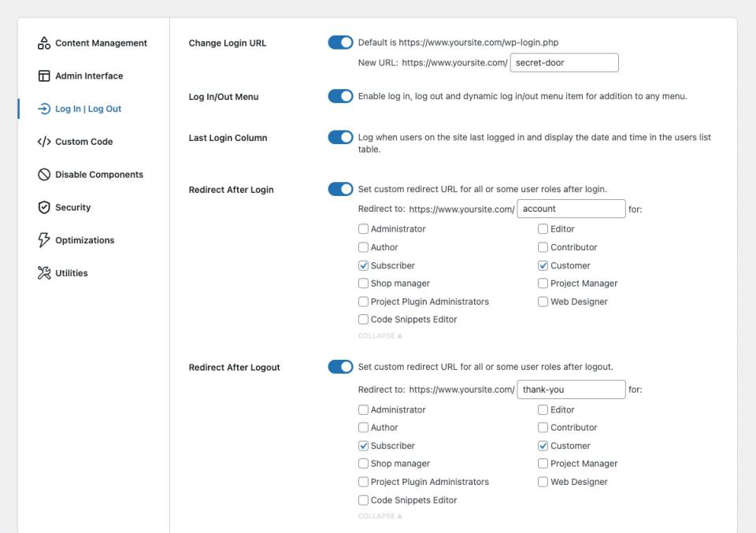The width and height of the screenshot is (756, 533).
Task: Check Editor under Redirect After Login
Action: [543, 229]
